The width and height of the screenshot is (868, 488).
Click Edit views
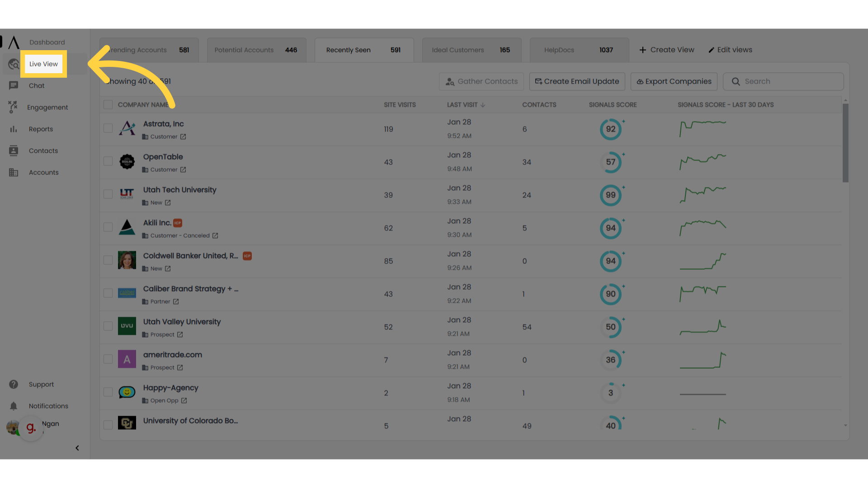(x=730, y=50)
